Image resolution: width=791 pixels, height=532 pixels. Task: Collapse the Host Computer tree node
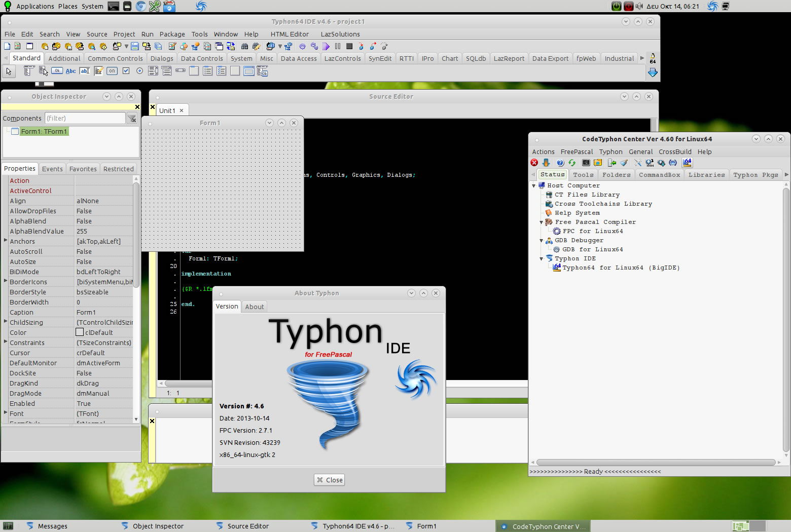[534, 186]
